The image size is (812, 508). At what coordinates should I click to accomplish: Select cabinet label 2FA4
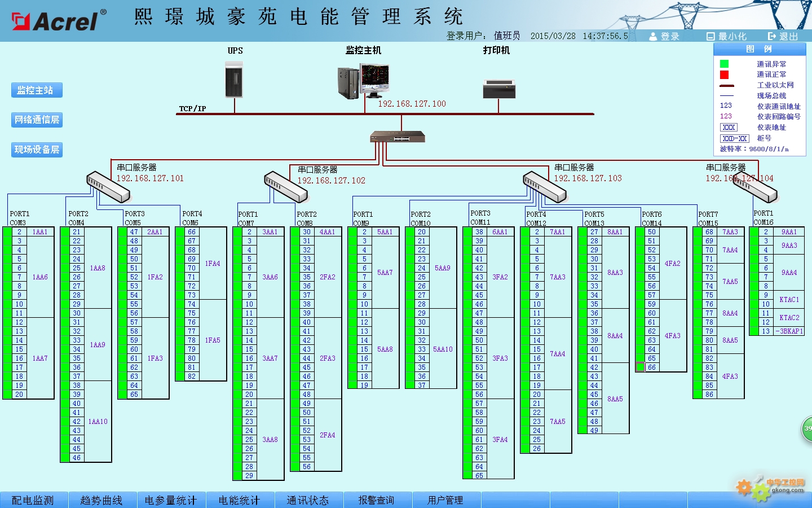(328, 435)
